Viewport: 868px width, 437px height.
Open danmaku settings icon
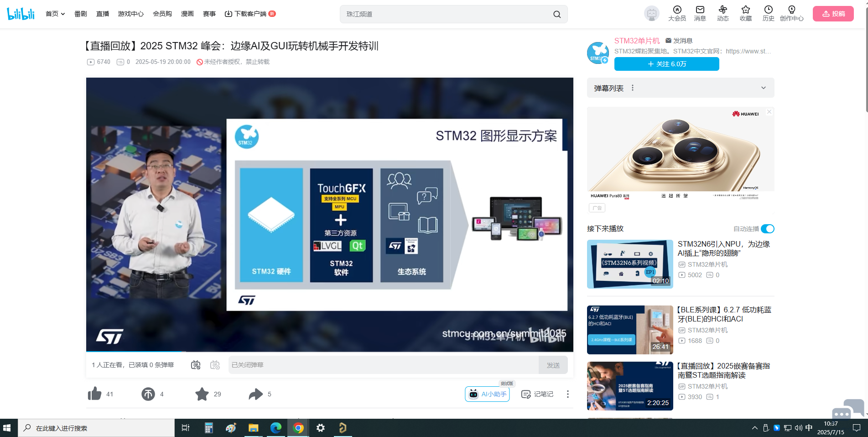tap(215, 365)
